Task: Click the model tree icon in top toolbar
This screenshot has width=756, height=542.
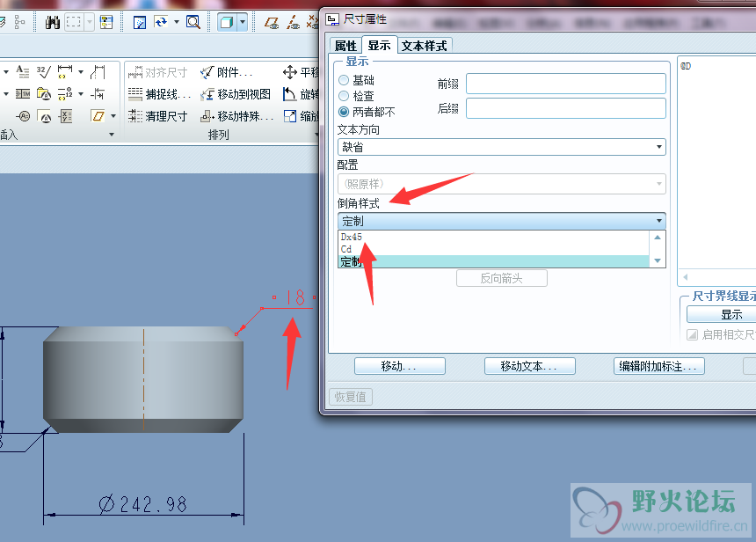Action: [x=19, y=22]
